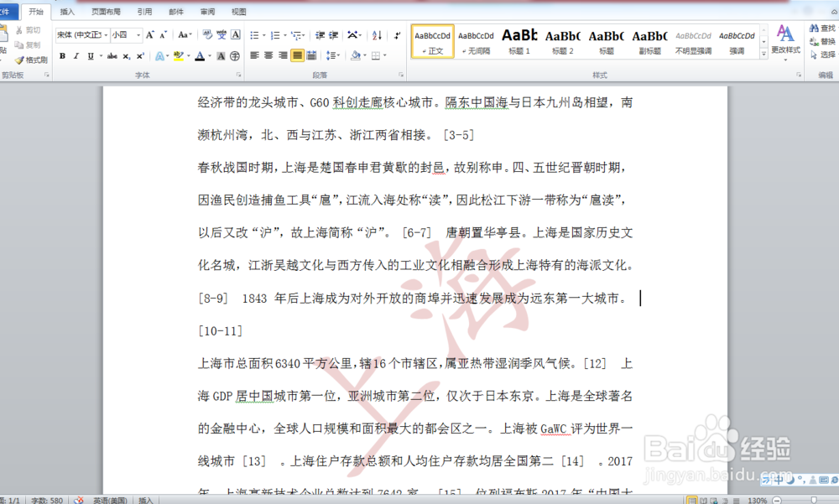Apply superscript formatting
839x504 pixels.
pos(140,55)
